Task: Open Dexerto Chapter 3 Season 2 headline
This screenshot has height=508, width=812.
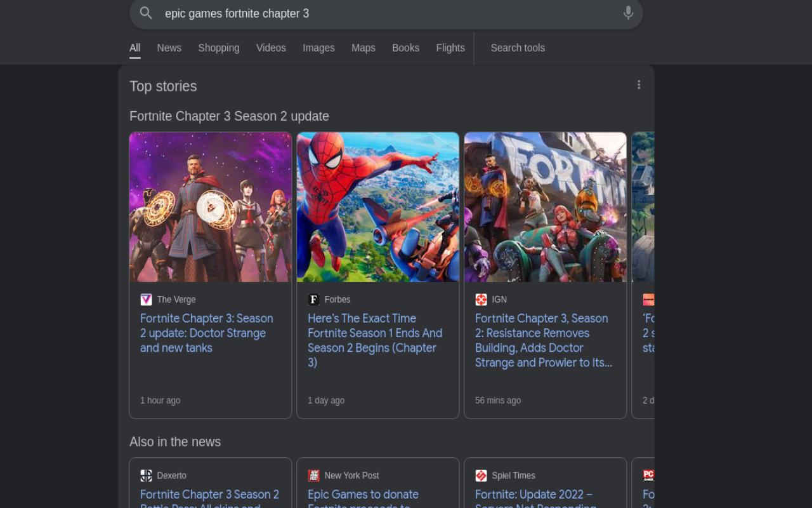Action: [x=210, y=498]
